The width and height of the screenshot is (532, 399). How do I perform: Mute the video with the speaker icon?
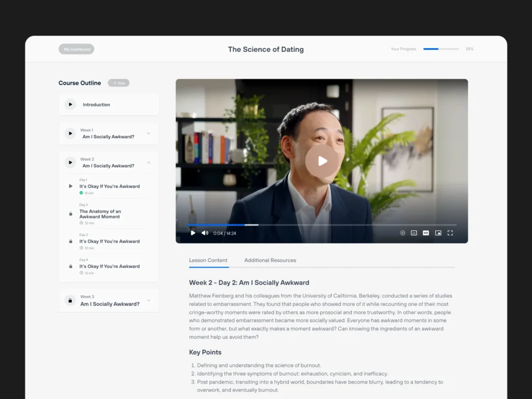pos(205,233)
